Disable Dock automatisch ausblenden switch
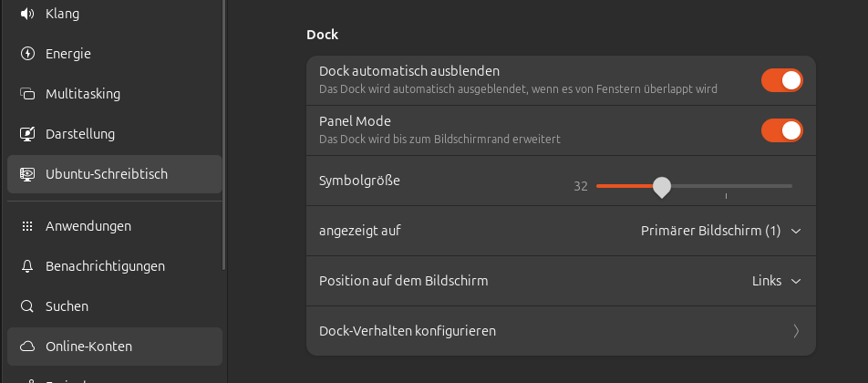This screenshot has width=868, height=383. tap(782, 80)
